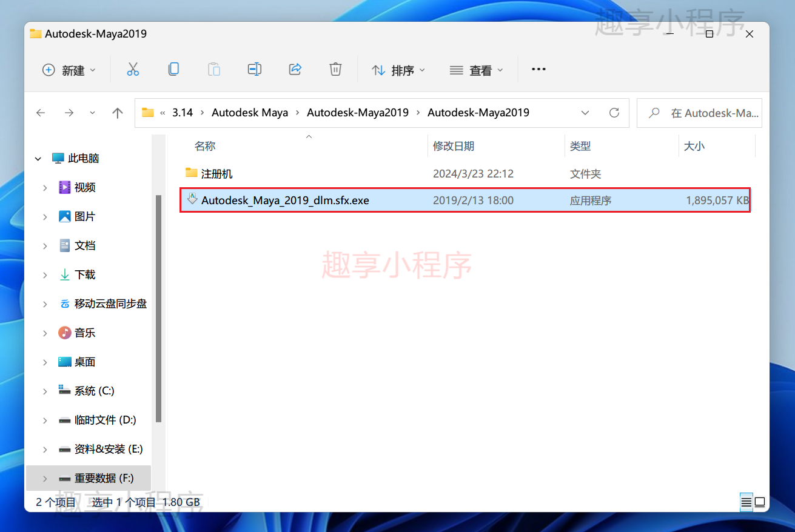Open the See more ellipsis menu
Image resolution: width=795 pixels, height=532 pixels.
(x=538, y=70)
